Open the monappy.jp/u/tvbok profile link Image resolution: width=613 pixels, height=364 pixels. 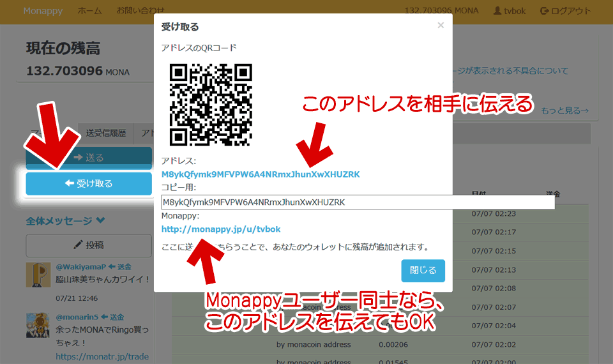click(221, 229)
